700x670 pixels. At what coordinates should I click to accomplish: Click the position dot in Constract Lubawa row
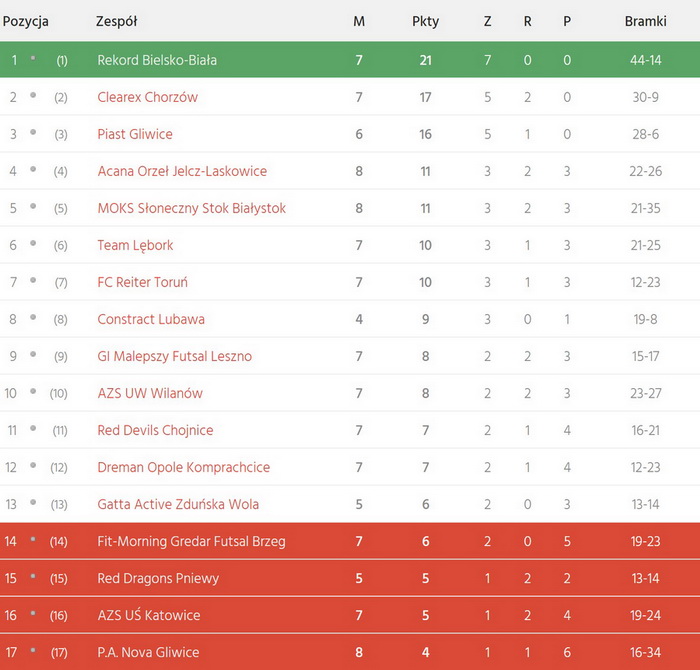[x=33, y=318]
